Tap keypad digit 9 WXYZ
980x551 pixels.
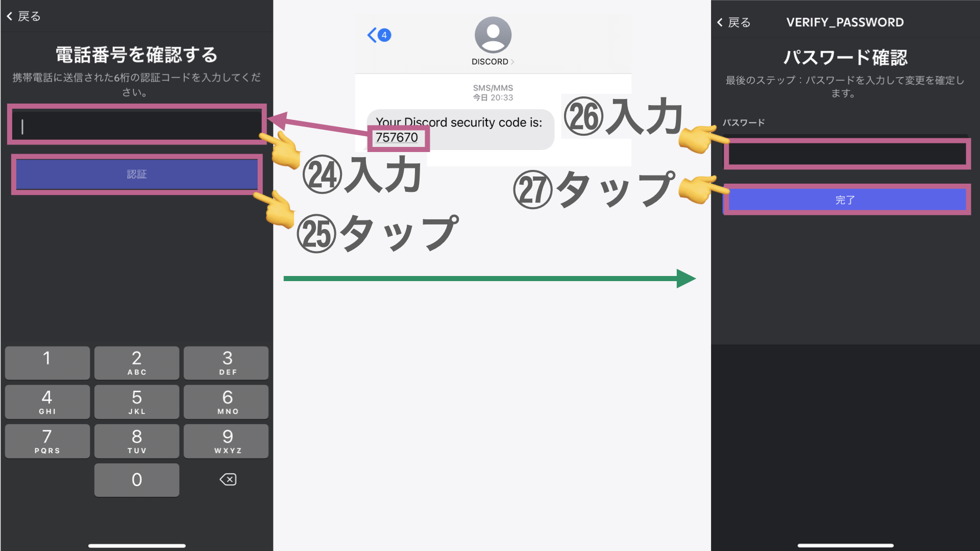coord(226,441)
